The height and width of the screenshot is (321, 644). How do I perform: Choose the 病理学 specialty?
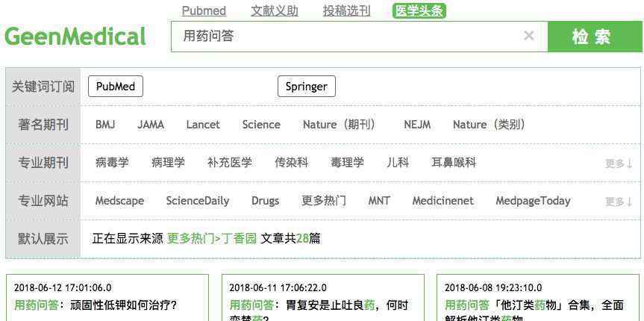pos(168,162)
